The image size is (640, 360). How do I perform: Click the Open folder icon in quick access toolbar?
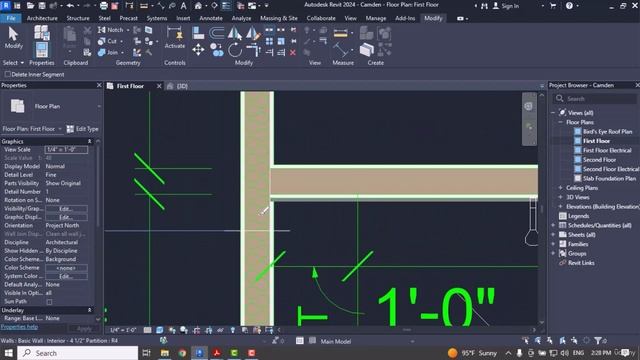(x=30, y=6)
